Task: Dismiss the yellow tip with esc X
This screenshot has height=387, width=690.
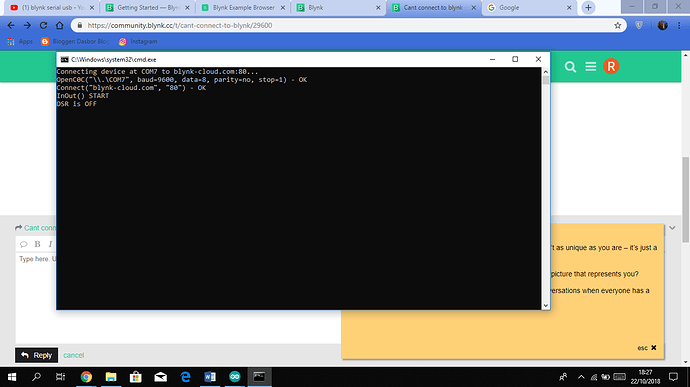Action: (x=647, y=348)
